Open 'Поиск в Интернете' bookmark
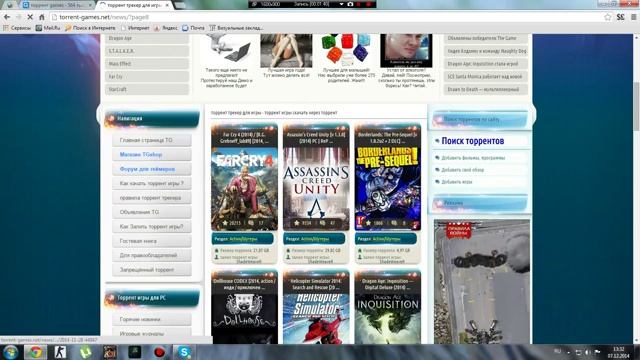640x360 pixels. [x=90, y=28]
